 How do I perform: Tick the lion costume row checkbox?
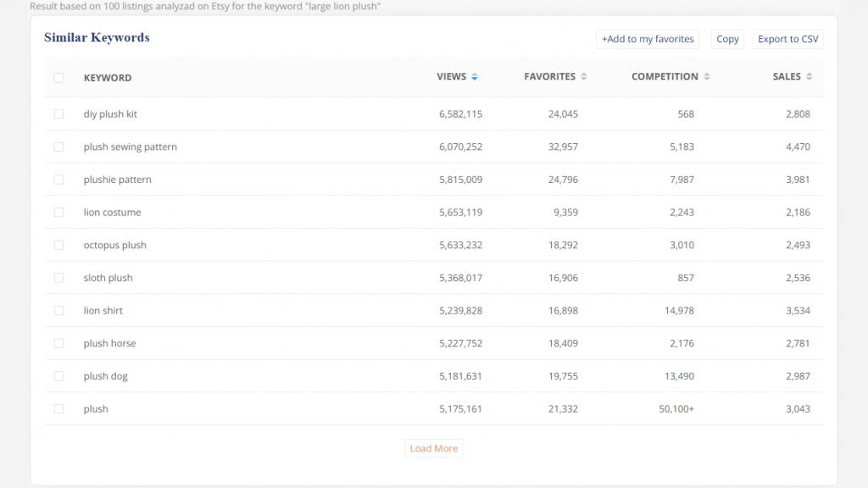tap(58, 213)
